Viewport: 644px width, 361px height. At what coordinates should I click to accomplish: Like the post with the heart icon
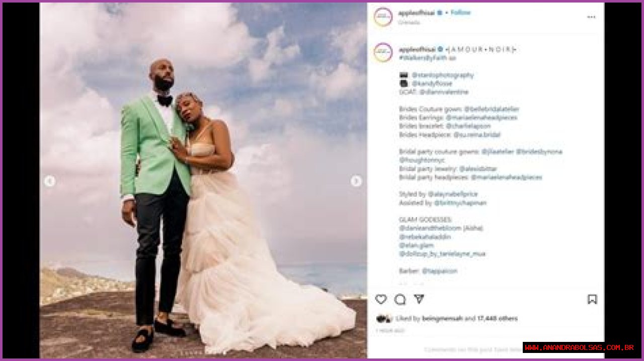click(x=381, y=299)
